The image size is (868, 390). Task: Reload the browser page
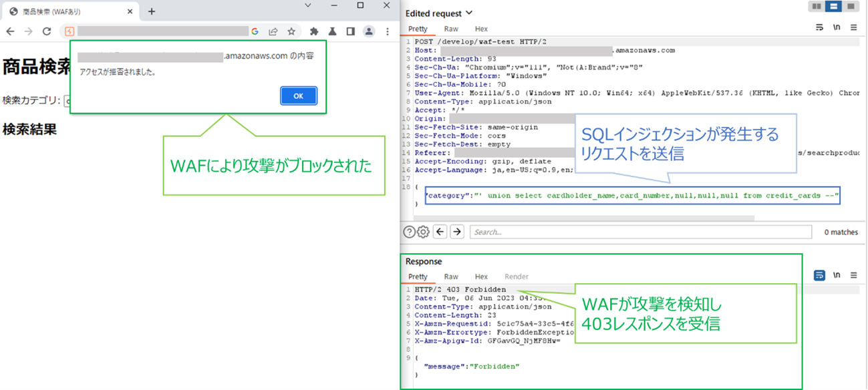47,31
